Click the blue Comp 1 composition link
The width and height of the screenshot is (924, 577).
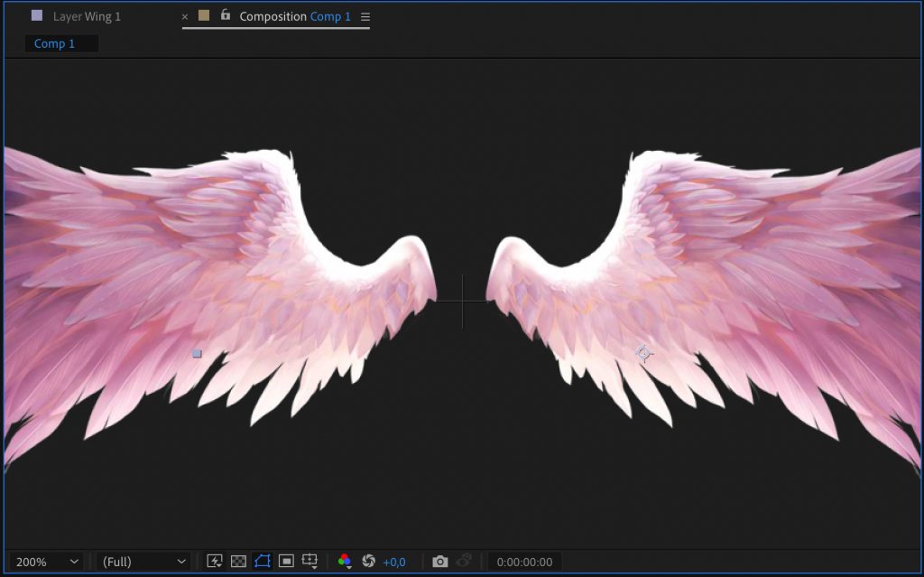coord(330,15)
